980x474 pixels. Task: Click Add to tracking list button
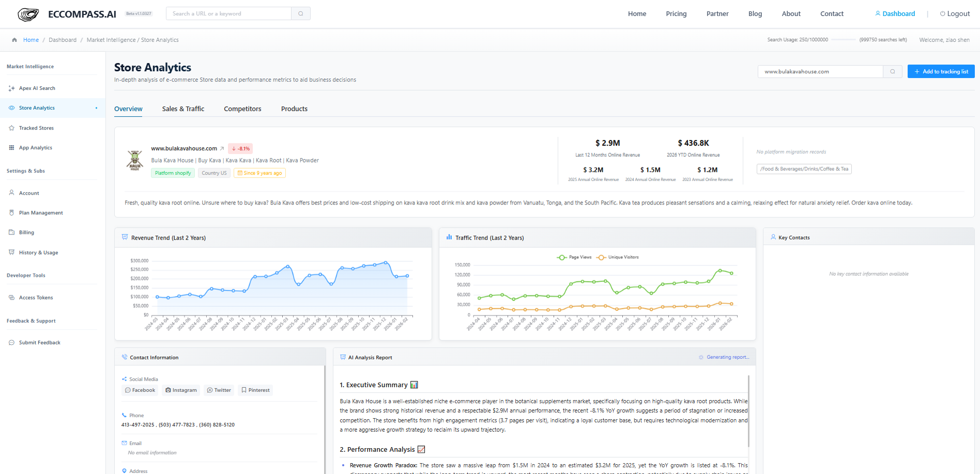pos(941,72)
